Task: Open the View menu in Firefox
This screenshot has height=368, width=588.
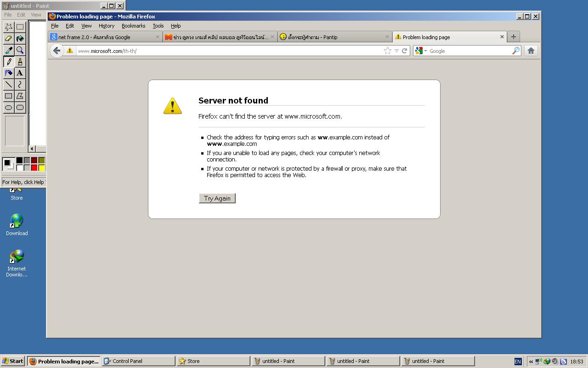Action: pyautogui.click(x=86, y=26)
